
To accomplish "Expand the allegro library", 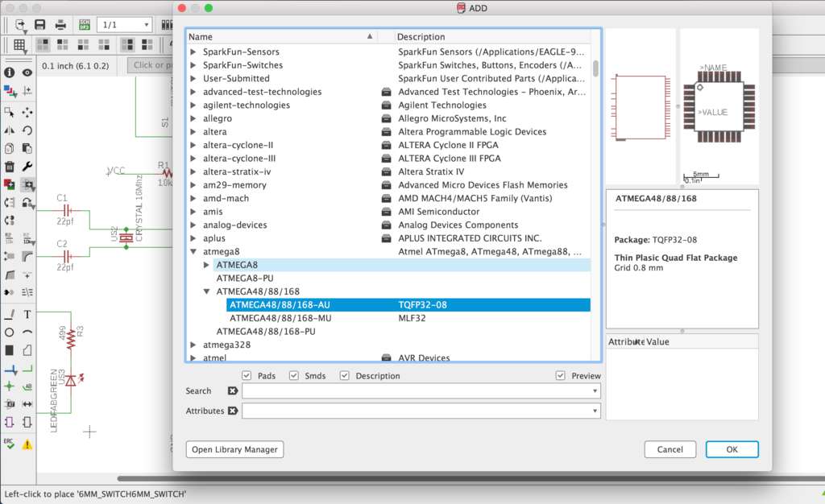I will pyautogui.click(x=193, y=118).
